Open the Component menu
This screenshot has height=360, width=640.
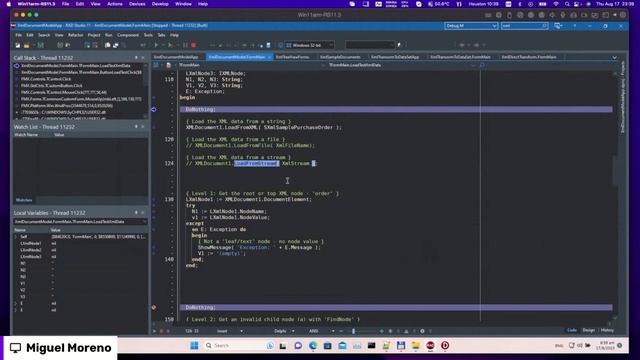tap(128, 35)
